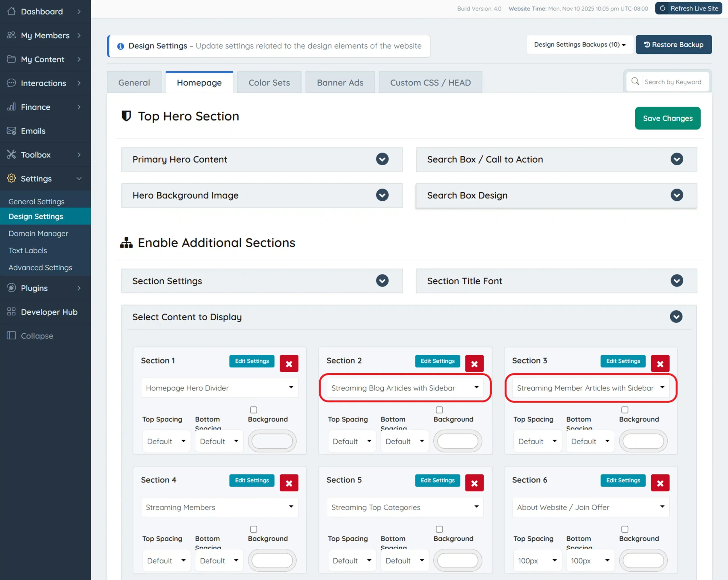
Task: Open the Emails icon in sidebar
Action: 11,131
